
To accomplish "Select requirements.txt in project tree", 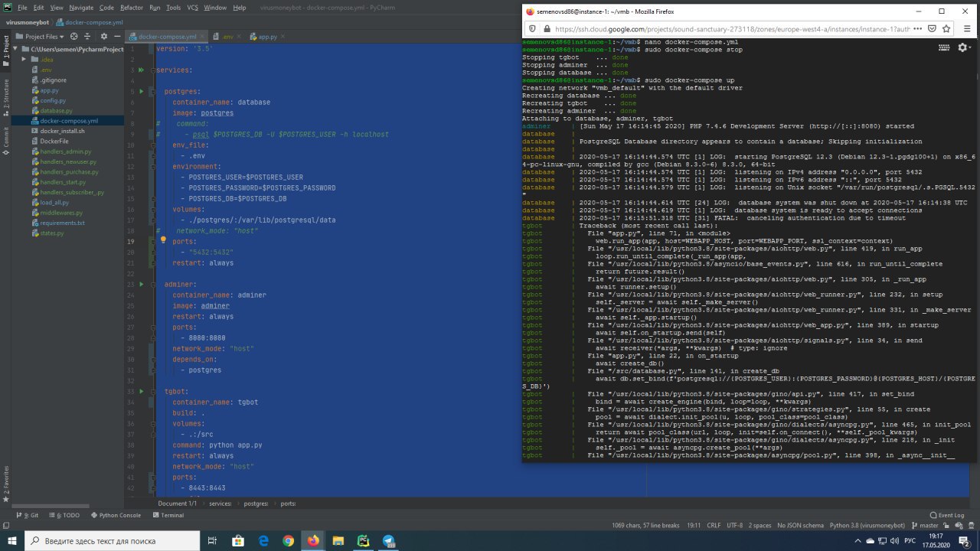I will click(62, 223).
